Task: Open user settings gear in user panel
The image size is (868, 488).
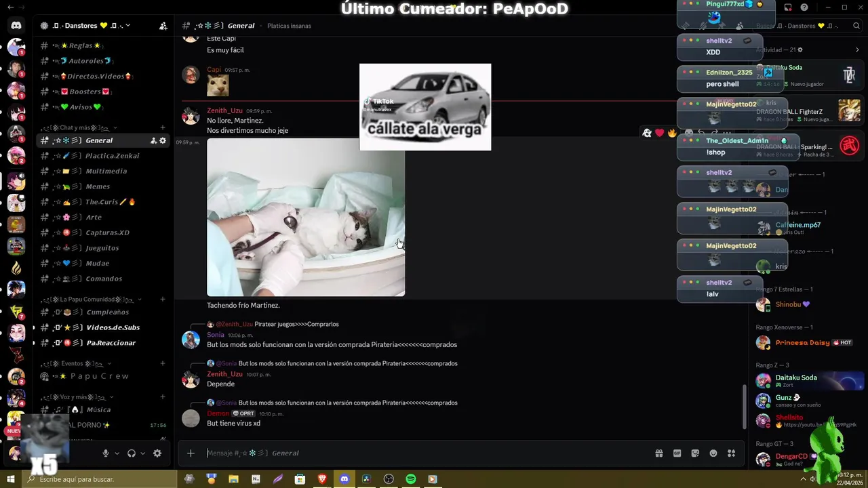Action: pyautogui.click(x=157, y=453)
